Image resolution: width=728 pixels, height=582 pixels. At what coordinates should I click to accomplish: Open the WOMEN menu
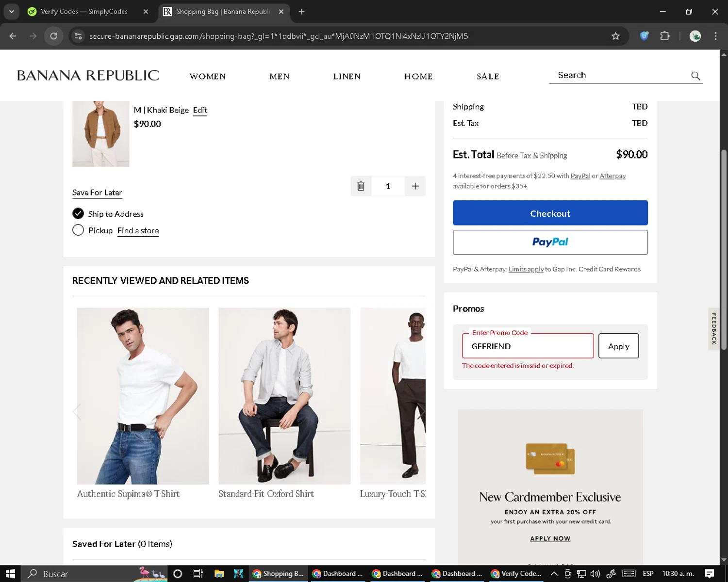(208, 76)
